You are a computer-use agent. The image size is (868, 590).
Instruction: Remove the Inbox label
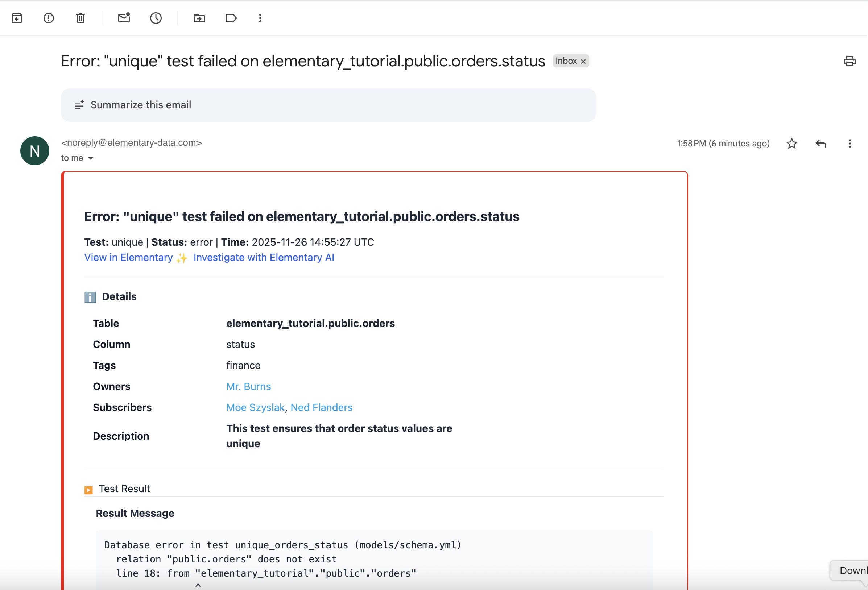(x=583, y=61)
